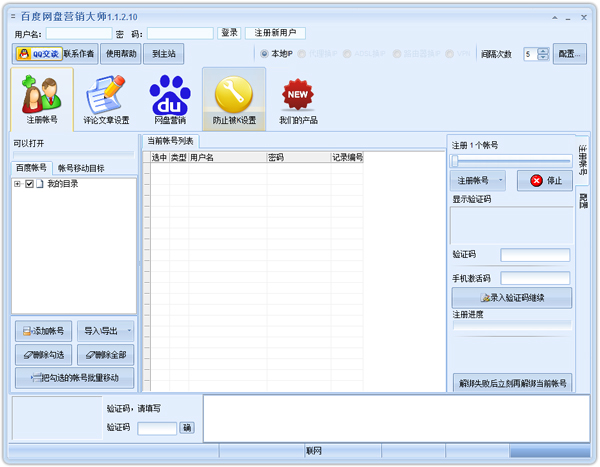This screenshot has height=467, width=600.
Task: Switch to the 百度帐号 tab
Action: [31, 168]
